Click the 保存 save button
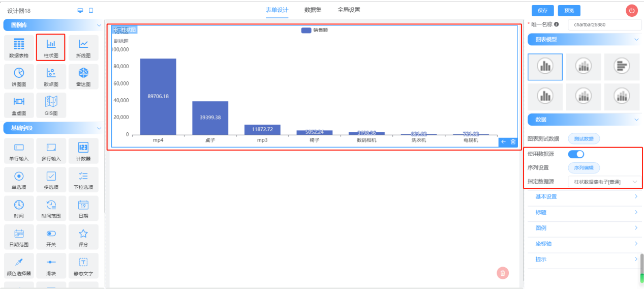This screenshot has height=289, width=644. tap(542, 10)
